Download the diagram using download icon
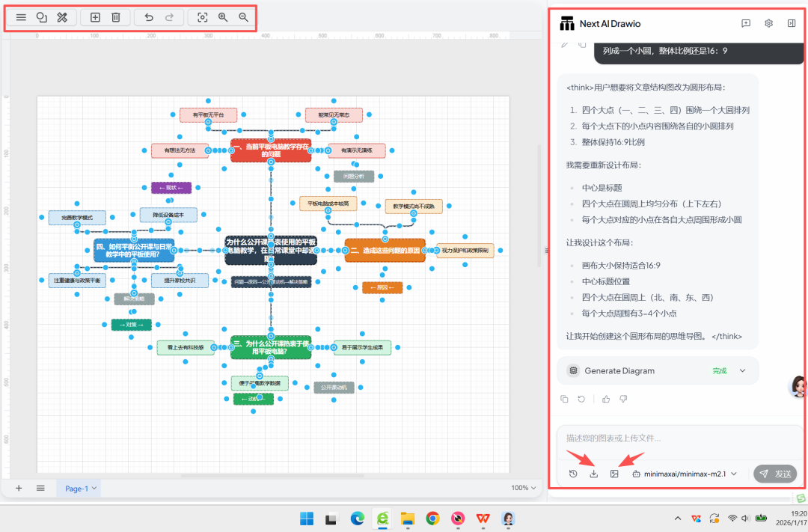 (593, 474)
